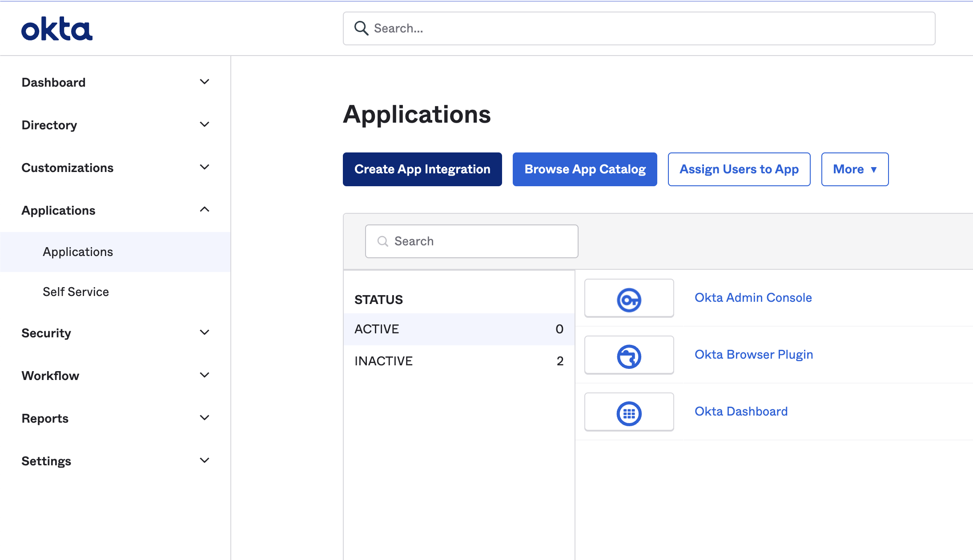Screen dimensions: 973x560
Task: Click the STATUS filter heading
Action: point(378,300)
